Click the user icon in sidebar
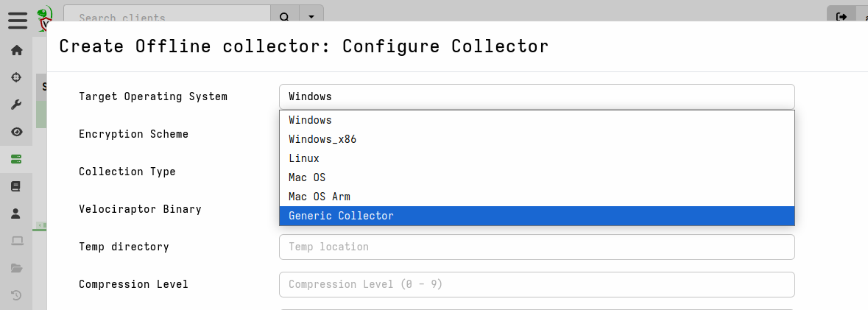868x310 pixels. (x=16, y=214)
